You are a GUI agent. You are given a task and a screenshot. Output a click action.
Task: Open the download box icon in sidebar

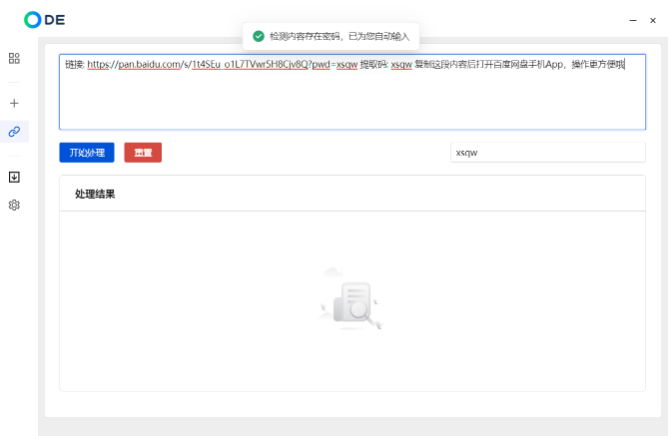(x=14, y=177)
